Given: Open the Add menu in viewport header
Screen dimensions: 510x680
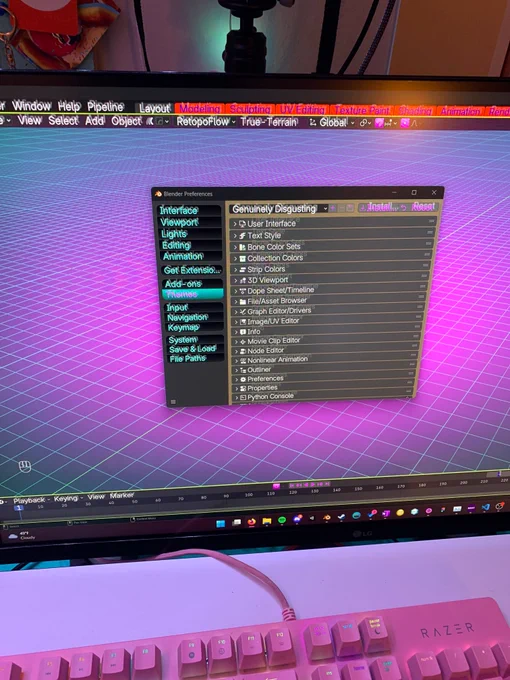Looking at the screenshot, I should [x=95, y=121].
